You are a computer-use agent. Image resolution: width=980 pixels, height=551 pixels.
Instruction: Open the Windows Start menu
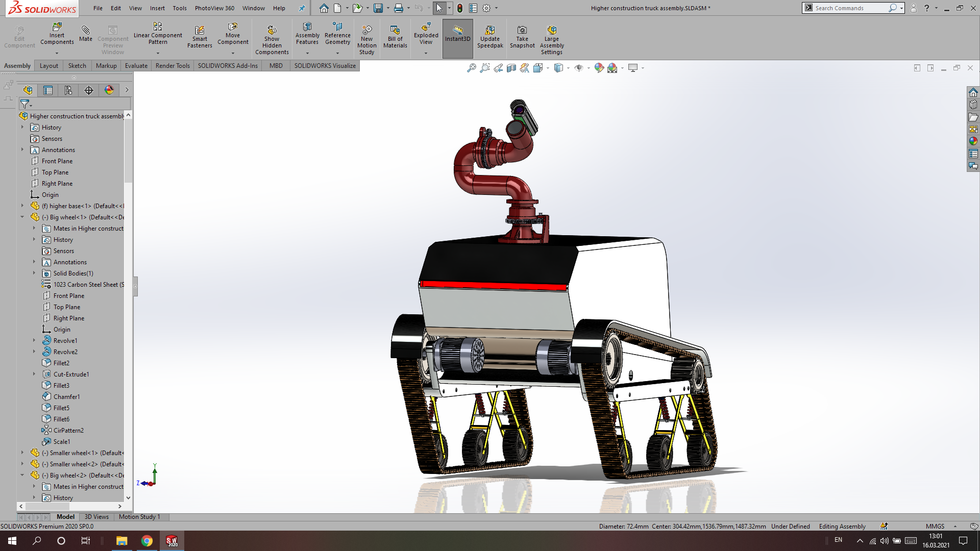coord(12,541)
